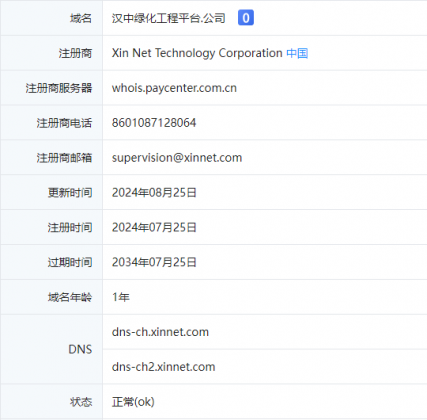Click whois.paycenter.com.cn server value

[174, 88]
